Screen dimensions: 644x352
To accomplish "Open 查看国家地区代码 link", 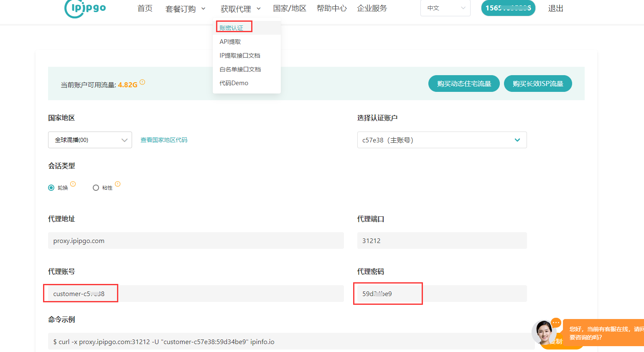I will [x=164, y=140].
